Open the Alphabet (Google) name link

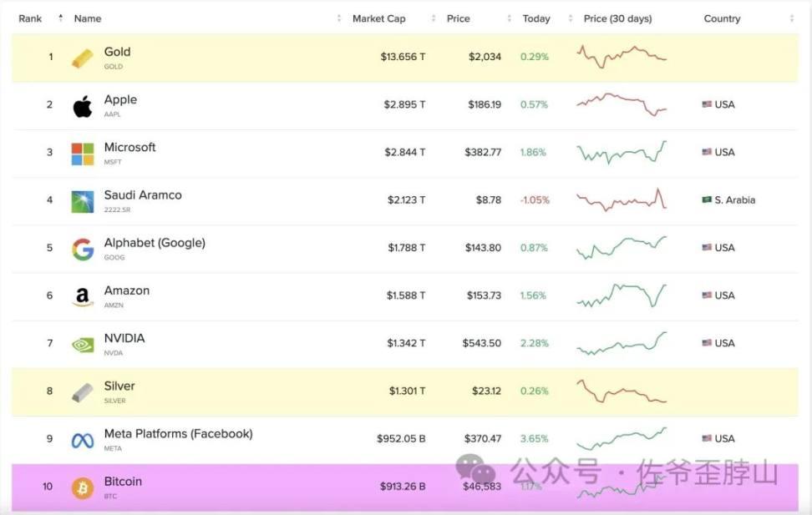pos(155,243)
